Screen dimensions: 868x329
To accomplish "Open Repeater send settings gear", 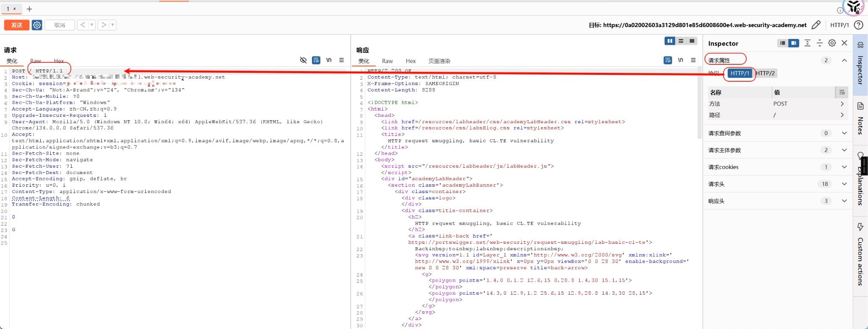I will pyautogui.click(x=37, y=25).
